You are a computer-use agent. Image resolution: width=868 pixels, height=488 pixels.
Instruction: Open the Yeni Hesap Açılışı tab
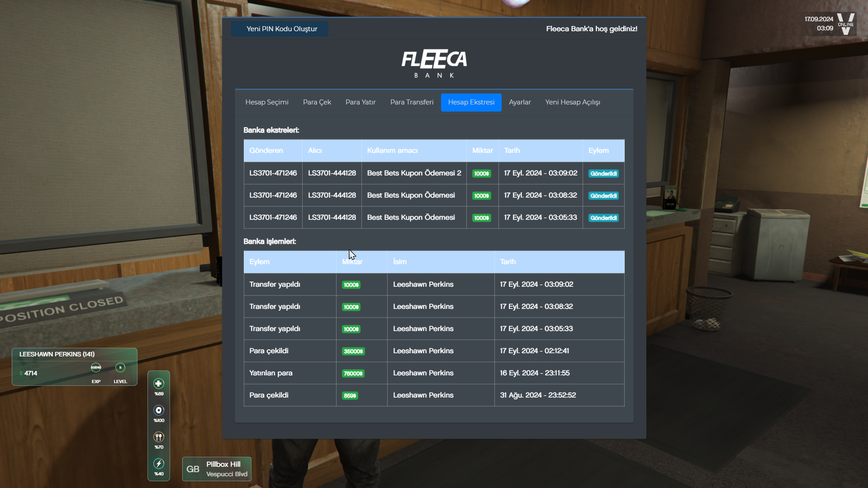pyautogui.click(x=572, y=102)
